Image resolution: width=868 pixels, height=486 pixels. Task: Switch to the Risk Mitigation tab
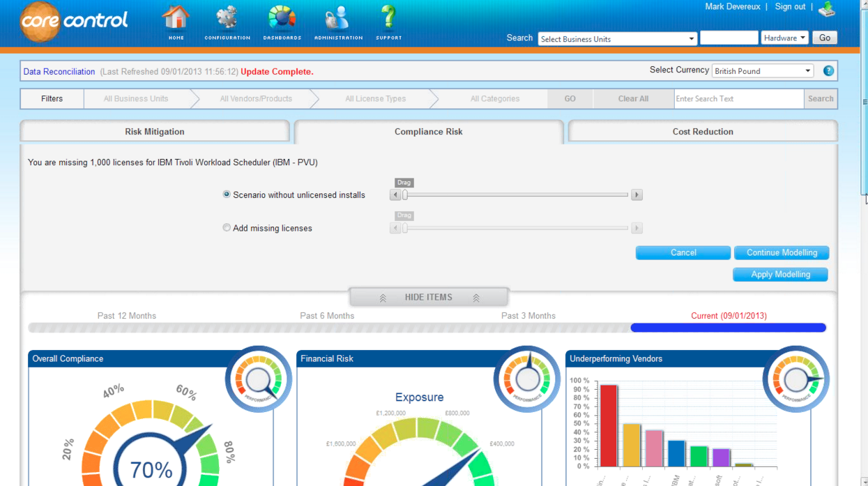point(155,132)
